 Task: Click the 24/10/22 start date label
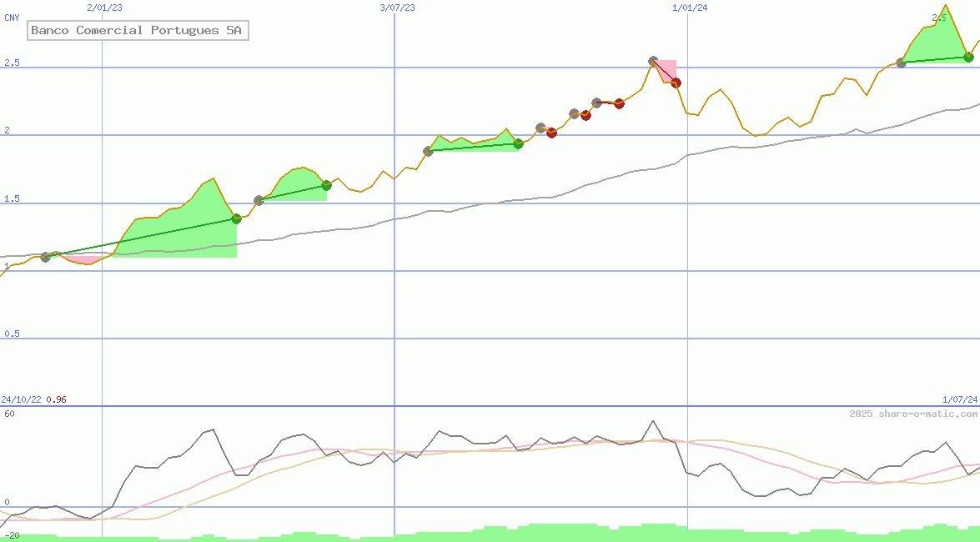(21, 399)
